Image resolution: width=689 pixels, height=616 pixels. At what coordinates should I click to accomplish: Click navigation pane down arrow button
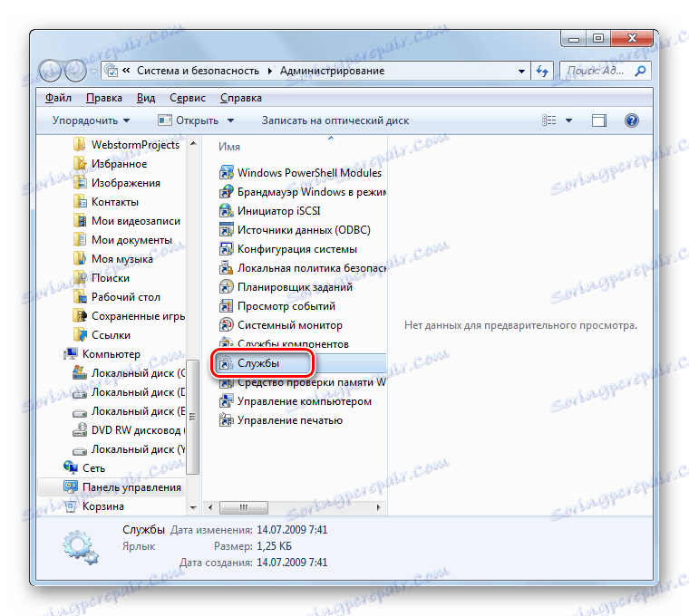(193, 507)
